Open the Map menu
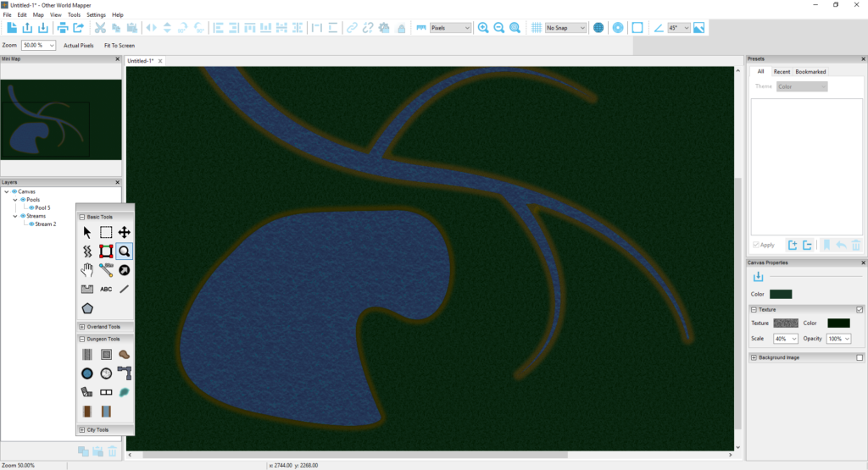The height and width of the screenshot is (470, 868). (x=38, y=15)
